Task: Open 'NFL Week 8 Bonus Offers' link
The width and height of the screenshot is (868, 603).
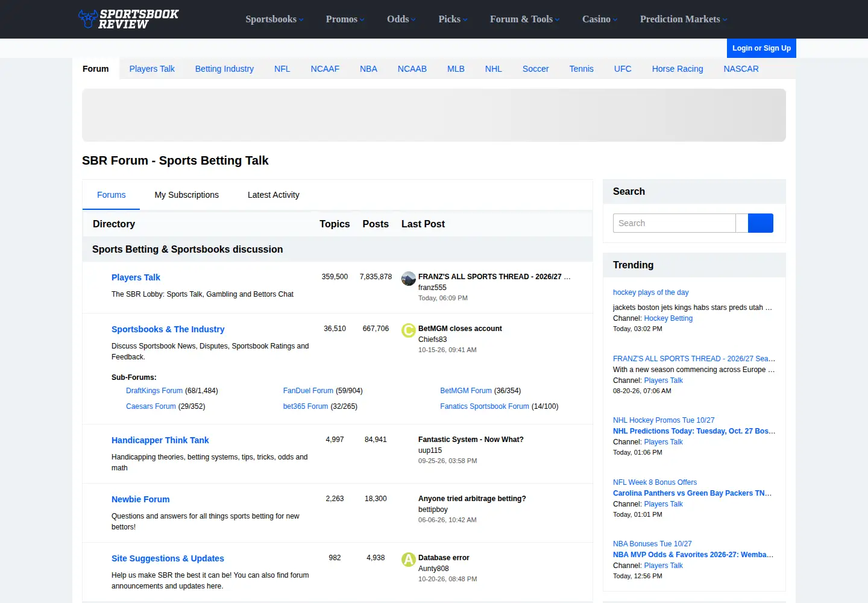Action: click(655, 482)
